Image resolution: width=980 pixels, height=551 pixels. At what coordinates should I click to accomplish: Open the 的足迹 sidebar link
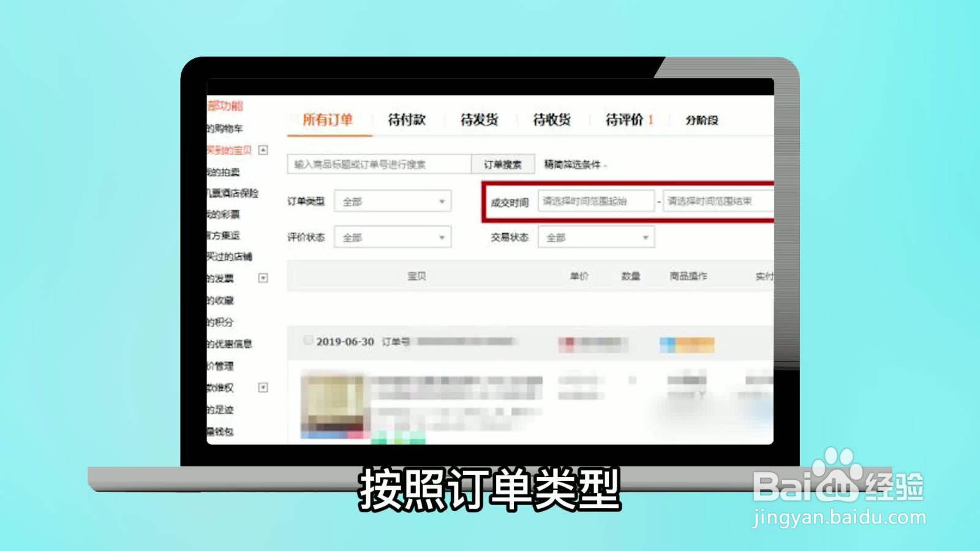(221, 410)
